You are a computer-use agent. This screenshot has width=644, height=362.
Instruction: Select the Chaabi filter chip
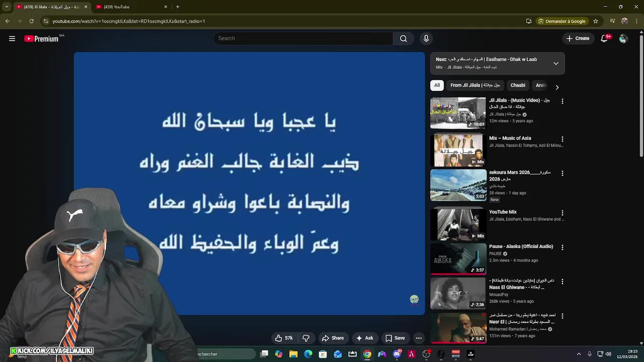[x=518, y=85]
